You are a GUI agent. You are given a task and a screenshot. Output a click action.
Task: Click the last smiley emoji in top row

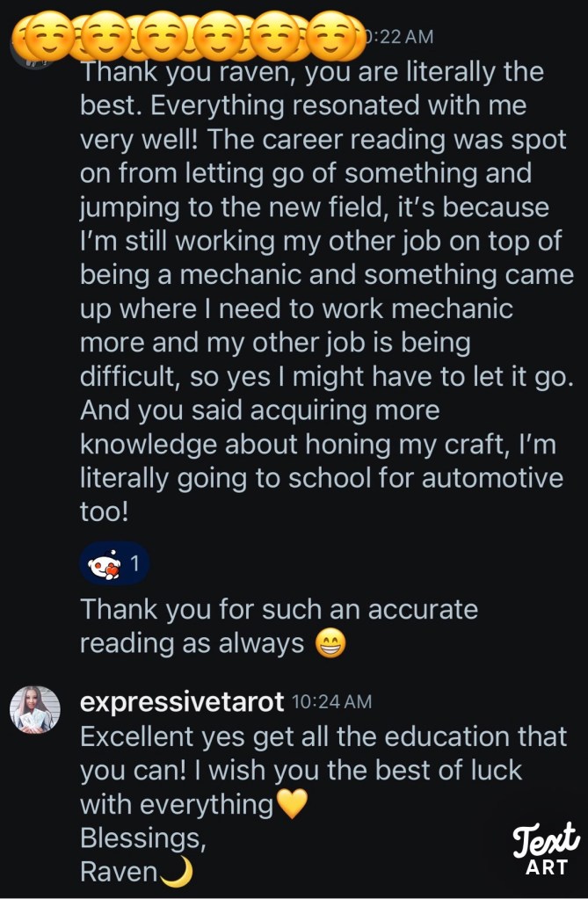[337, 36]
